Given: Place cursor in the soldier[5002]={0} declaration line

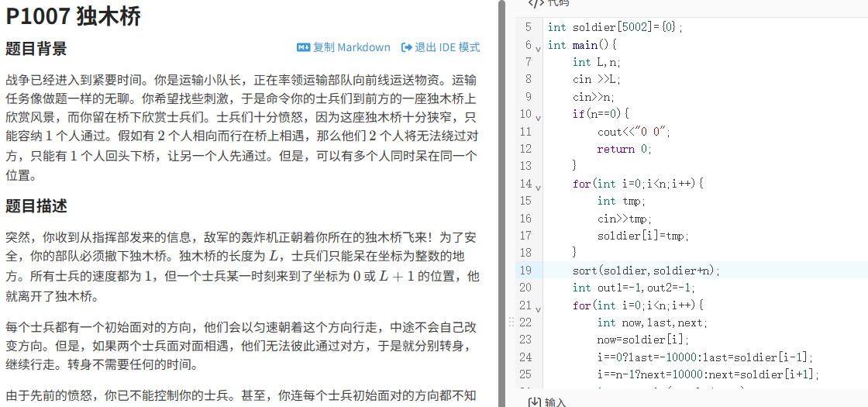Looking at the screenshot, I should point(615,27).
